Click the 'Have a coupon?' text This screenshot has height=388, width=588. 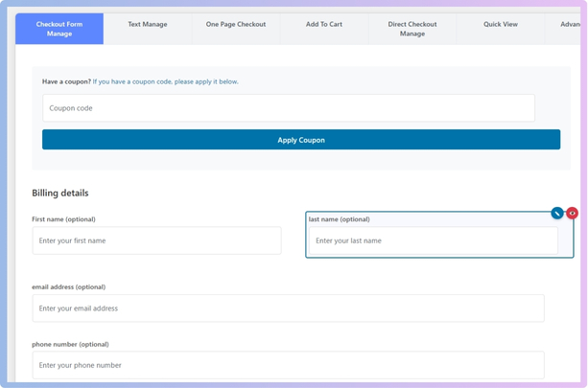point(66,81)
